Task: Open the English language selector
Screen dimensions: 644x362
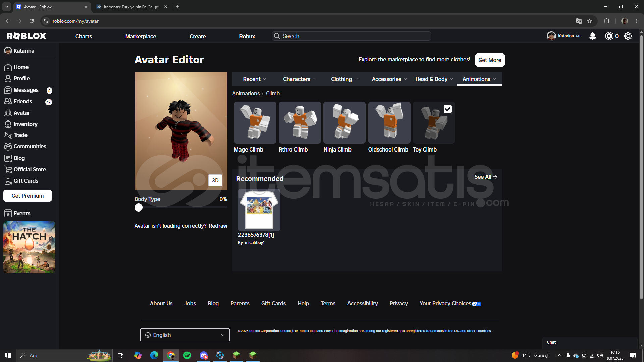Action: (x=185, y=335)
